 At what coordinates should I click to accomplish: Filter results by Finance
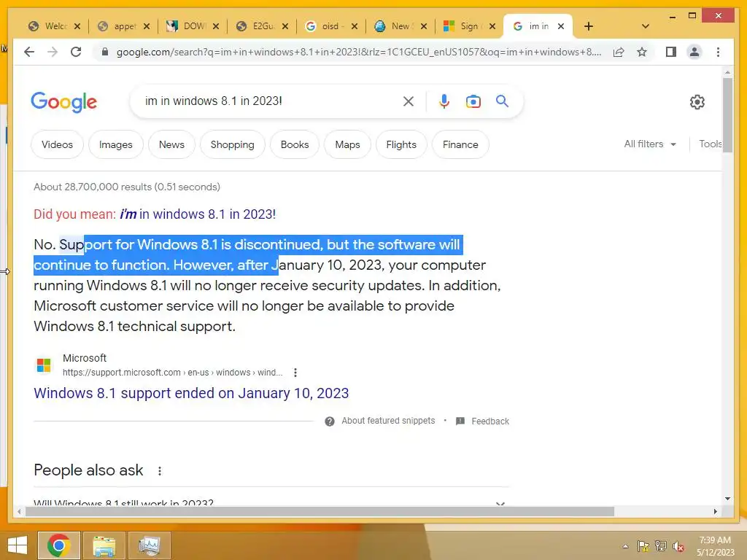click(x=460, y=144)
